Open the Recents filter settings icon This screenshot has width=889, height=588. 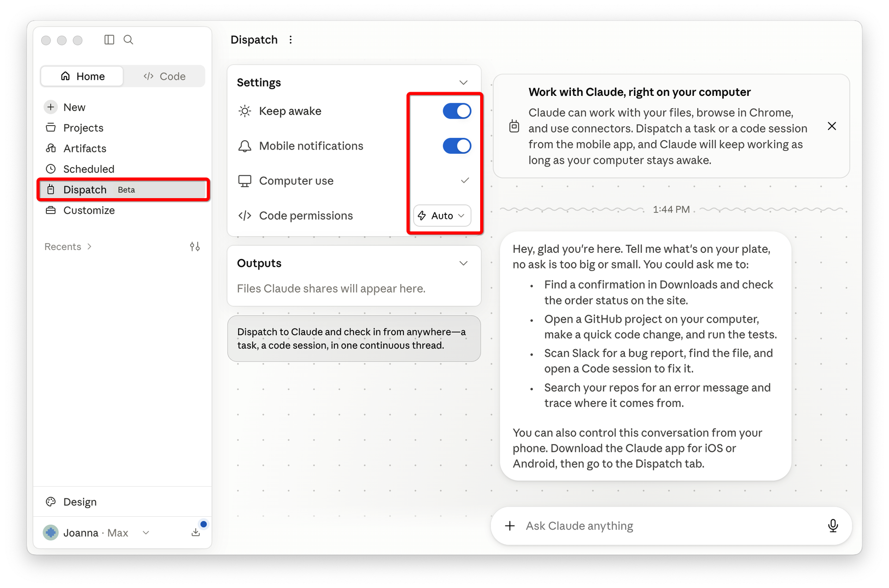[195, 247]
